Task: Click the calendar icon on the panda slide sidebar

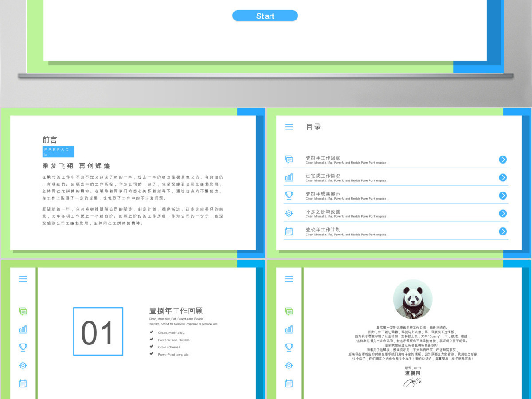Action: tap(289, 383)
